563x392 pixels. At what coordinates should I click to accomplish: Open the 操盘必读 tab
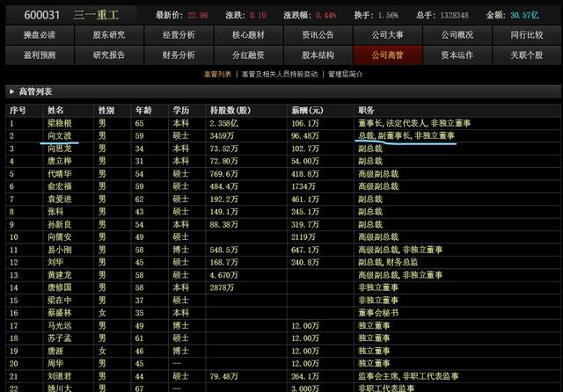[x=40, y=35]
